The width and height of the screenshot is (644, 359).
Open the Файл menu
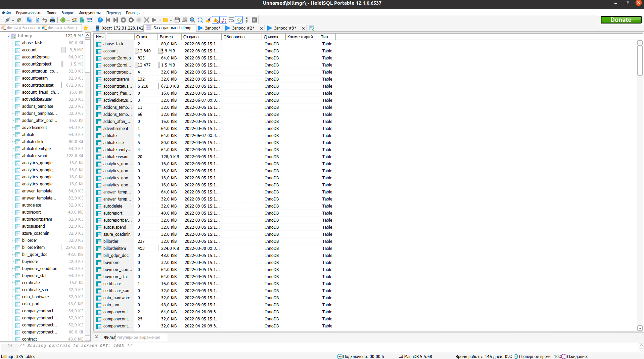[6, 13]
